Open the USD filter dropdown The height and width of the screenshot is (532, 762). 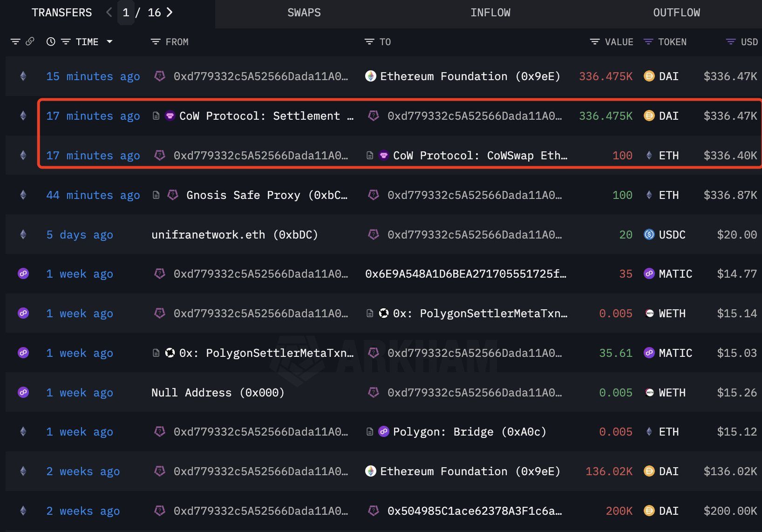click(x=731, y=42)
